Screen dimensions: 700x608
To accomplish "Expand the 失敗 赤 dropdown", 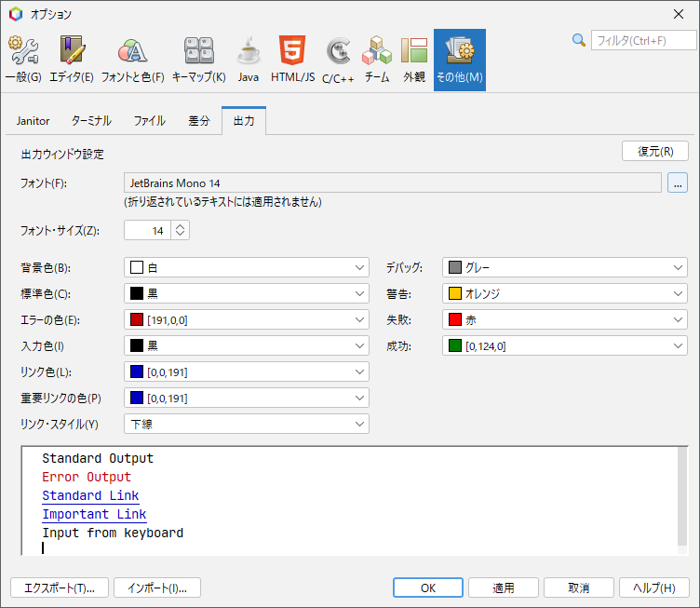I will [x=565, y=319].
